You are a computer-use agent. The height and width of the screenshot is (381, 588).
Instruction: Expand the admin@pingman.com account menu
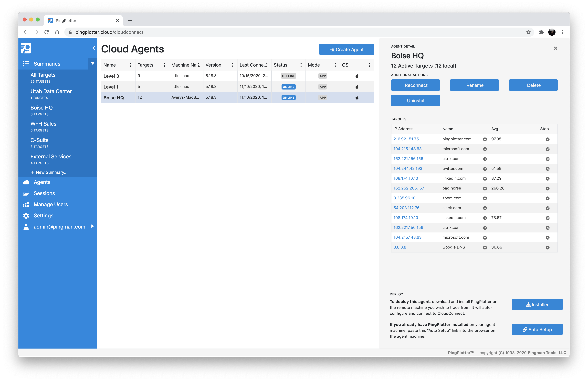click(92, 226)
